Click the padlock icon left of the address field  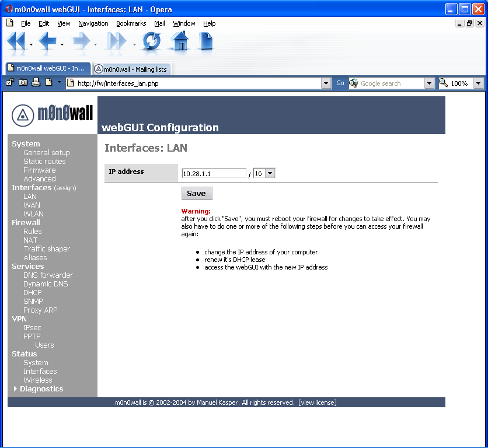coord(11,83)
